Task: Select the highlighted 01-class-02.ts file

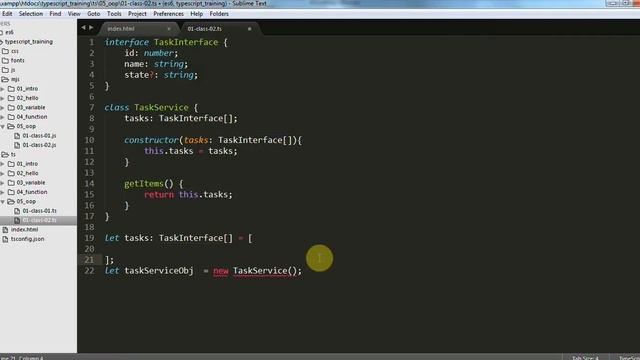Action: (x=39, y=220)
